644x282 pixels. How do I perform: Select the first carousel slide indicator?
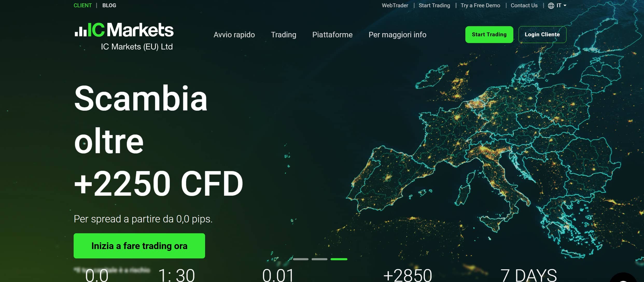(301, 259)
